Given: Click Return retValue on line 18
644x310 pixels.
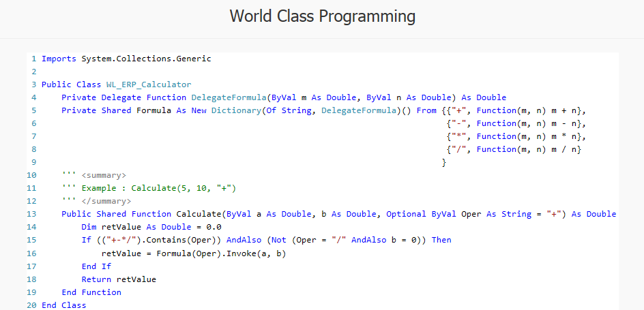Looking at the screenshot, I should click(x=119, y=279).
